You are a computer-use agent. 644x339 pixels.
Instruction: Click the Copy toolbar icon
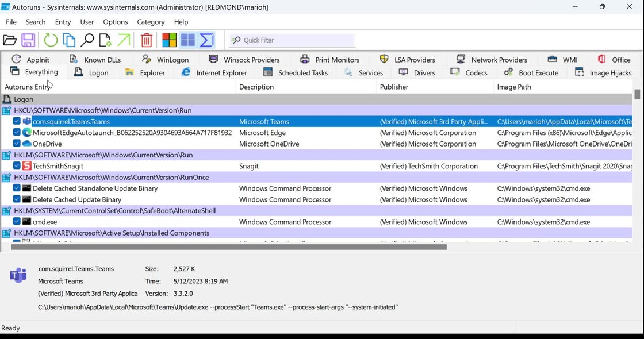(69, 40)
